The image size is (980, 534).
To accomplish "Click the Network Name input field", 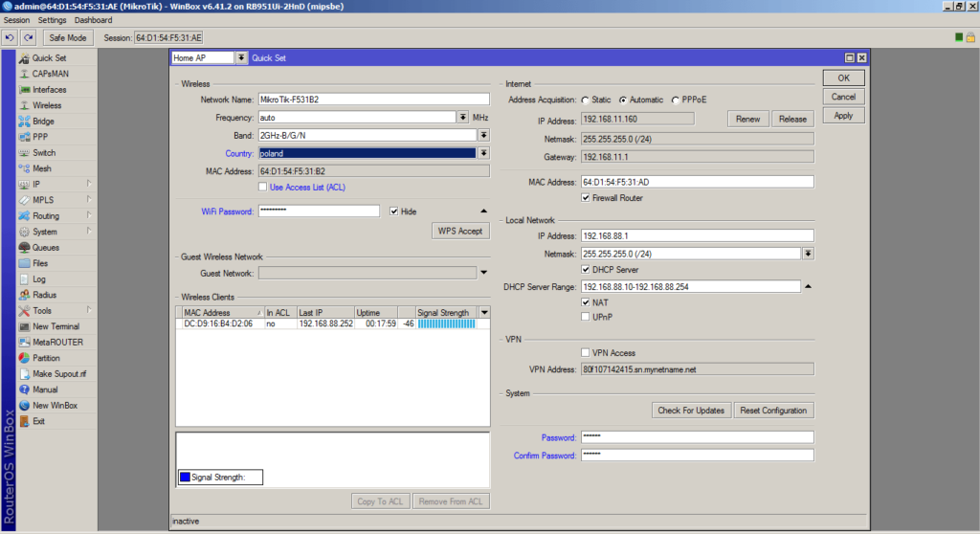I will coord(373,100).
